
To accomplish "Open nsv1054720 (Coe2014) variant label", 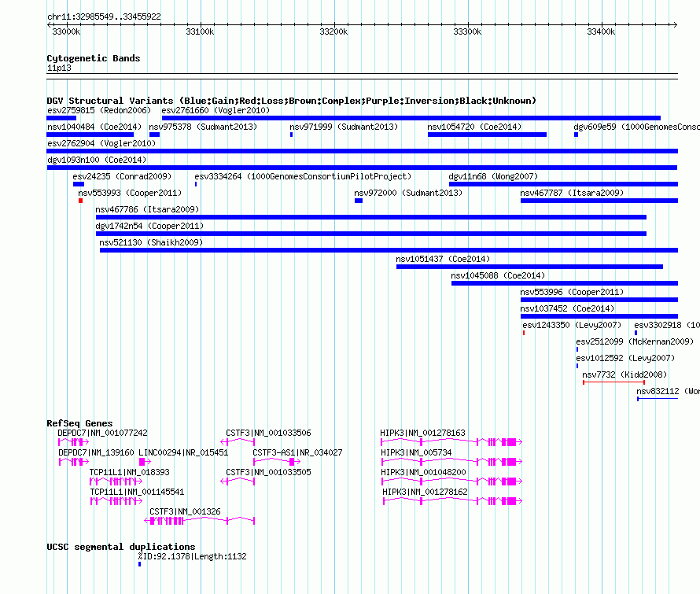I will tap(474, 127).
